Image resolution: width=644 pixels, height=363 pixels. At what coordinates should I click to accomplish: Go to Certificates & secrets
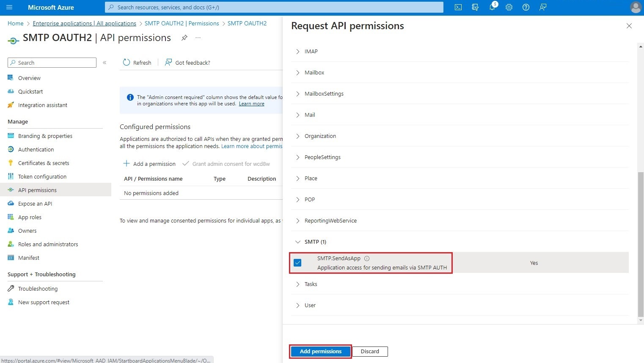pyautogui.click(x=44, y=162)
